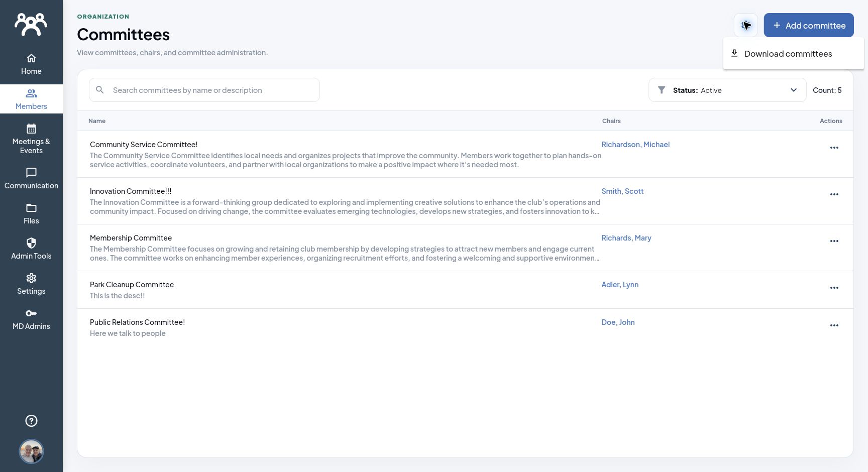The height and width of the screenshot is (472, 868).
Task: Open Home from the sidebar
Action: [x=31, y=64]
